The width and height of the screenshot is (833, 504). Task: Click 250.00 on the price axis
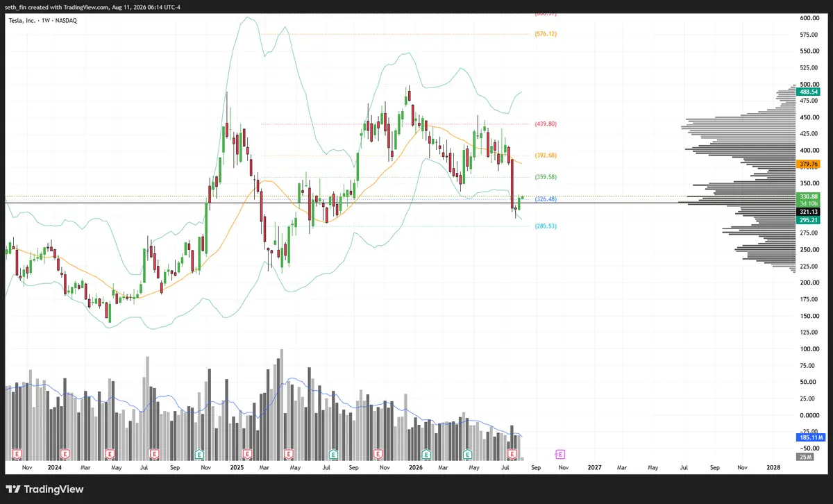(809, 249)
